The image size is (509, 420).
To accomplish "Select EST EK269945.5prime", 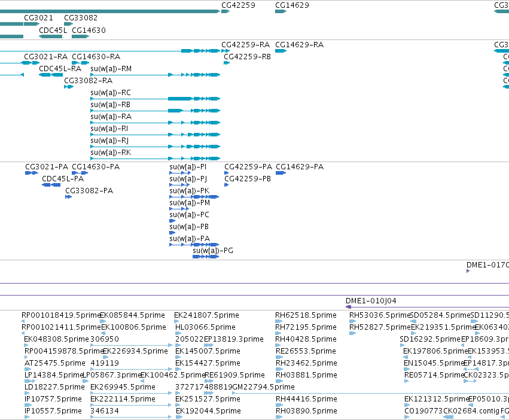I will [123, 387].
